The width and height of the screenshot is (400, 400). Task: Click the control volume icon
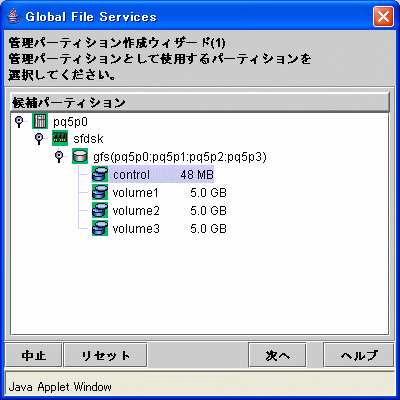[x=100, y=174]
